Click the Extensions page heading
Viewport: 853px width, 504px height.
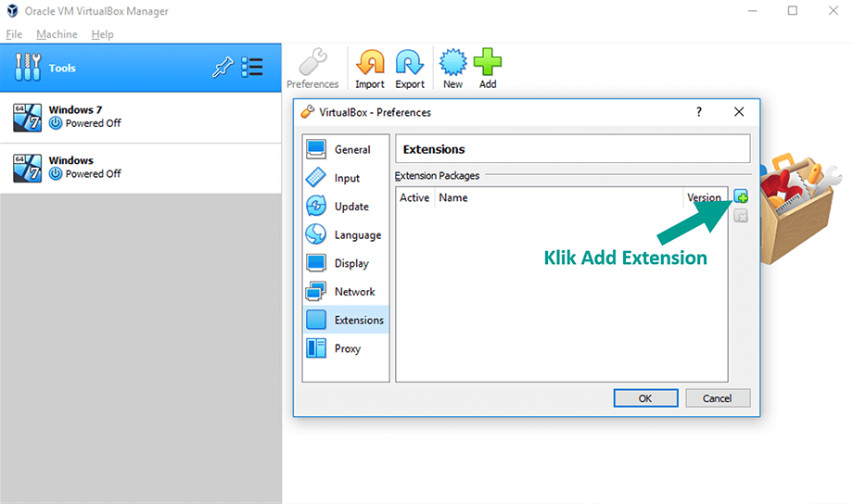pos(434,149)
